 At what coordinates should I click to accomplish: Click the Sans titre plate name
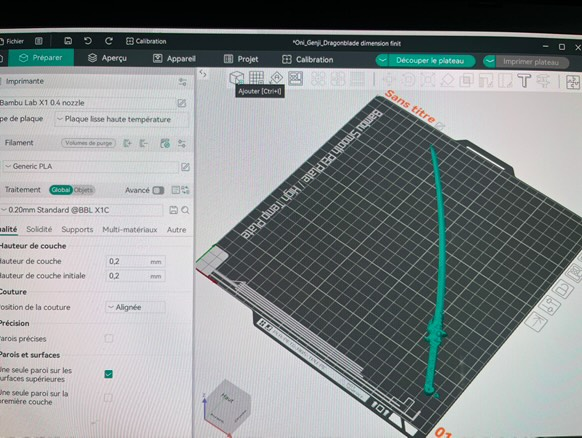pyautogui.click(x=410, y=106)
